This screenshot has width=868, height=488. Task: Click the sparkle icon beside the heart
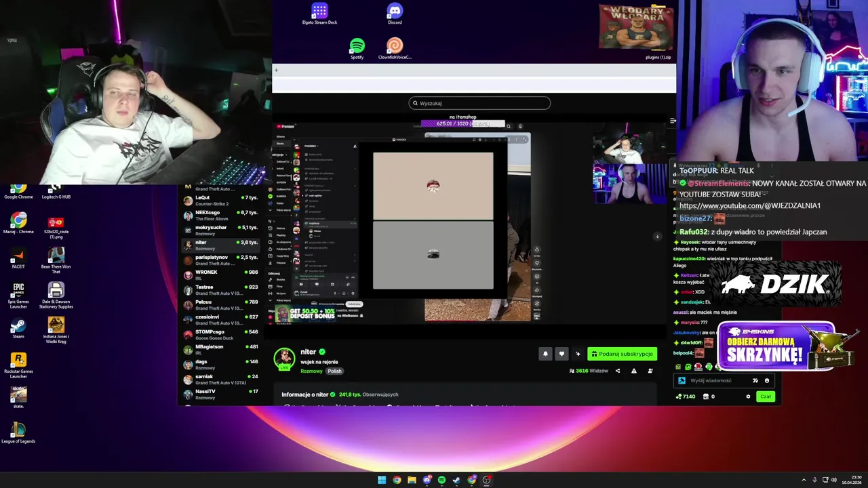[x=578, y=354]
